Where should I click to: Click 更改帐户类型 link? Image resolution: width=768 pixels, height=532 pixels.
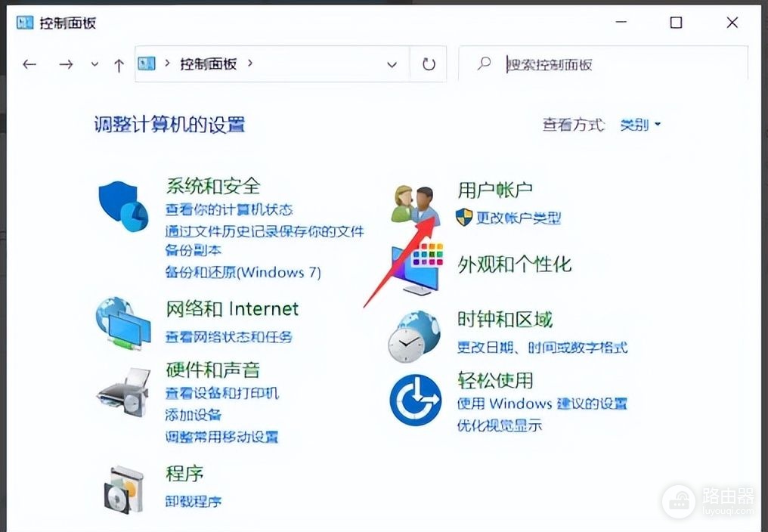tap(519, 218)
